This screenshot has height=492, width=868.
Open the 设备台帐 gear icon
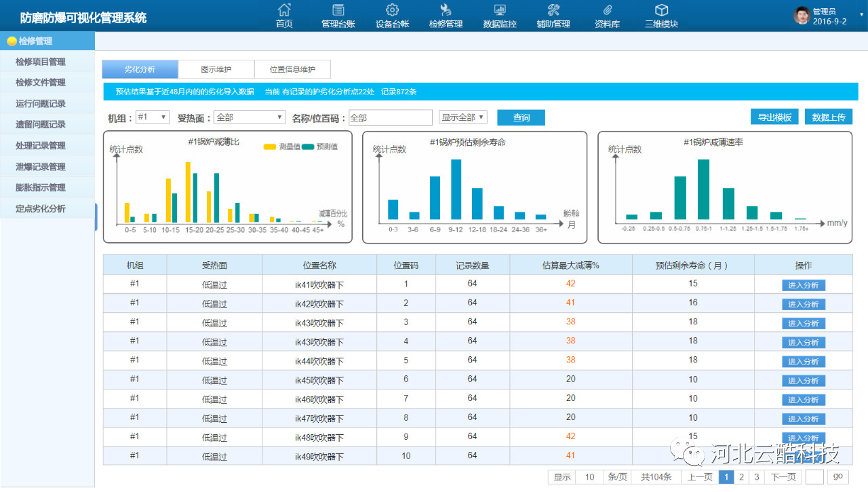(392, 10)
